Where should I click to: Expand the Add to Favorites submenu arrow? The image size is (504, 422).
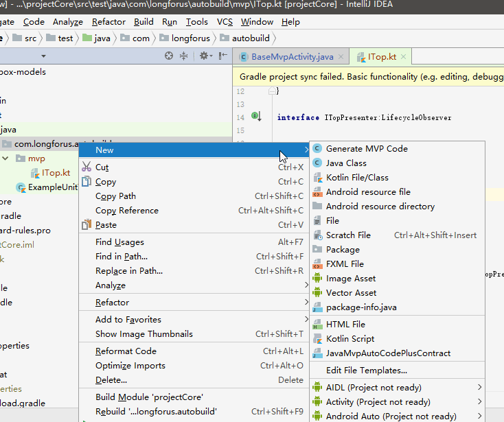[x=306, y=319]
